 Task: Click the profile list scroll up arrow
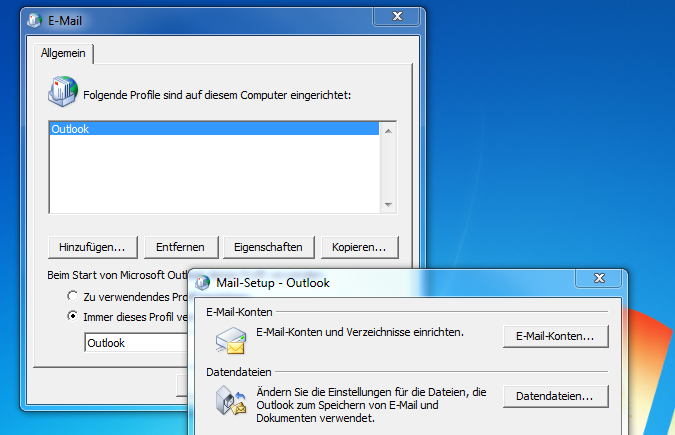click(x=388, y=131)
